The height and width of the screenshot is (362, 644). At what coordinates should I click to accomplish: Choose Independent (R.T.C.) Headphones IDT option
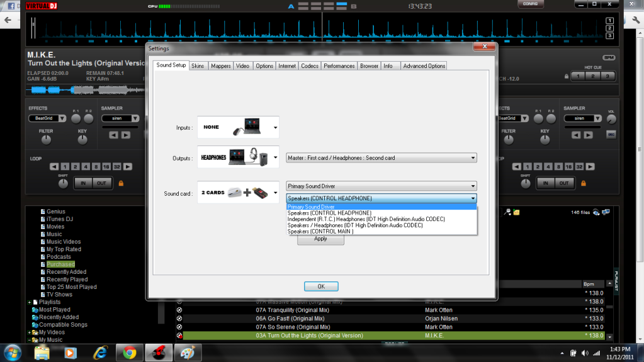tap(381, 219)
